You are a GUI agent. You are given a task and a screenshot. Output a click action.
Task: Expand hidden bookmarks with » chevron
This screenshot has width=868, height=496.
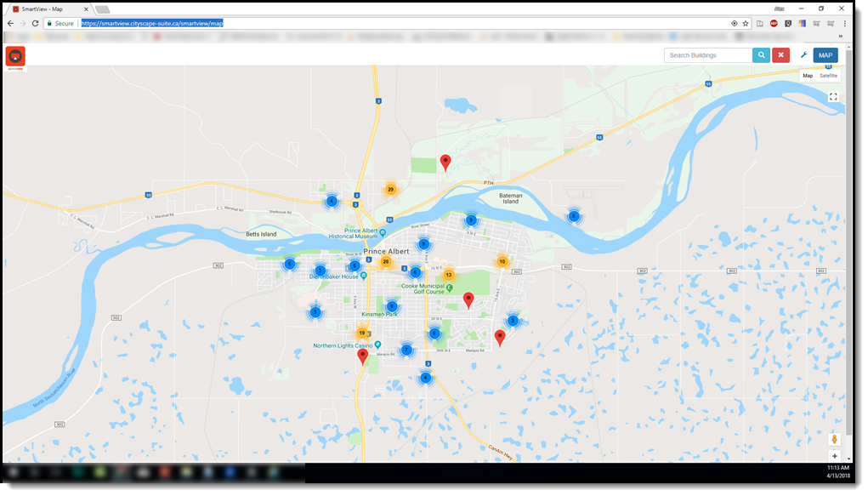click(840, 37)
